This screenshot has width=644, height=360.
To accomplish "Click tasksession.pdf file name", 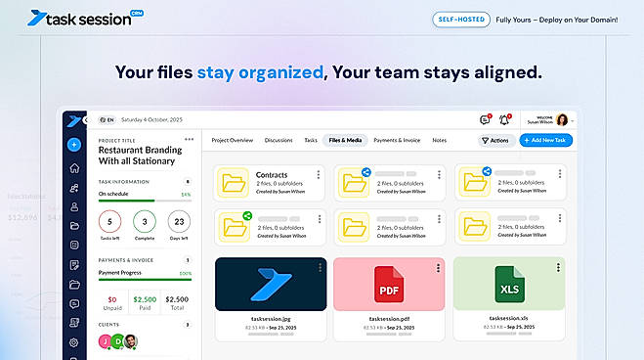I will (x=389, y=319).
